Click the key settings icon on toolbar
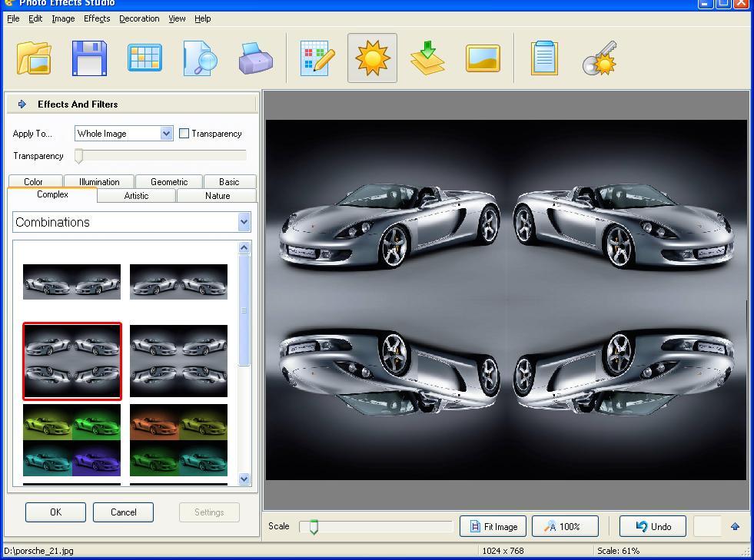 click(x=600, y=57)
